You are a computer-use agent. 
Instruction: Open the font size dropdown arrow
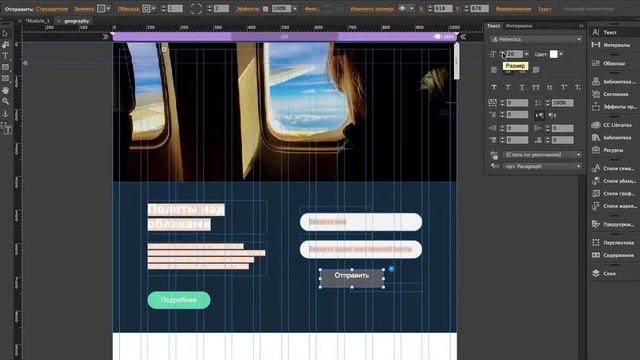527,54
